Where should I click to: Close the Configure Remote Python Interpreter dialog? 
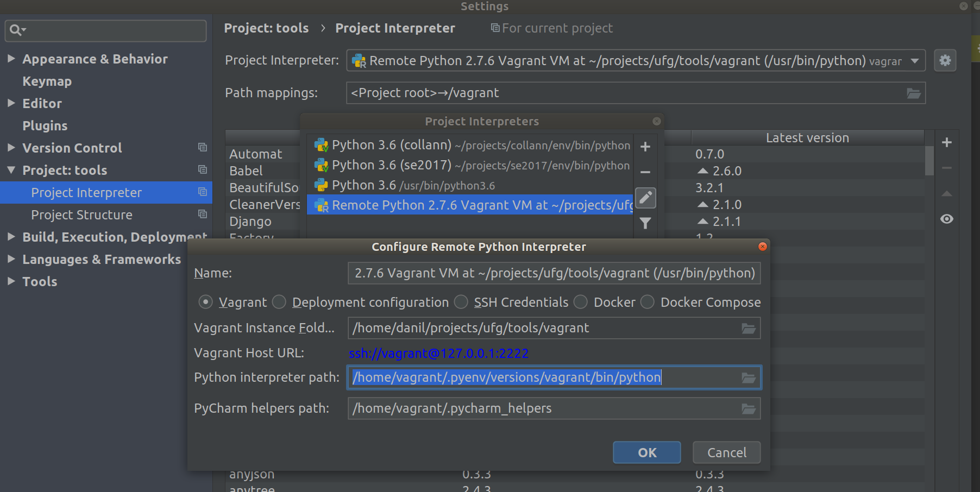[x=763, y=247]
